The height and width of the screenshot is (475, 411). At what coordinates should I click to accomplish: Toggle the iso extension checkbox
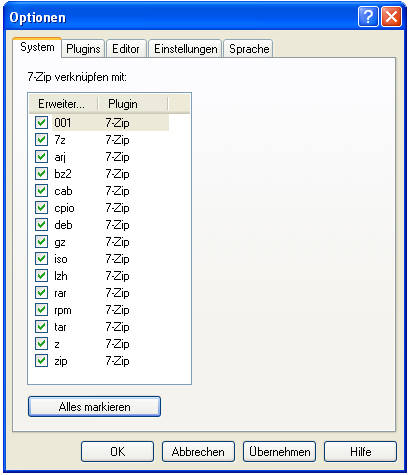[x=41, y=259]
